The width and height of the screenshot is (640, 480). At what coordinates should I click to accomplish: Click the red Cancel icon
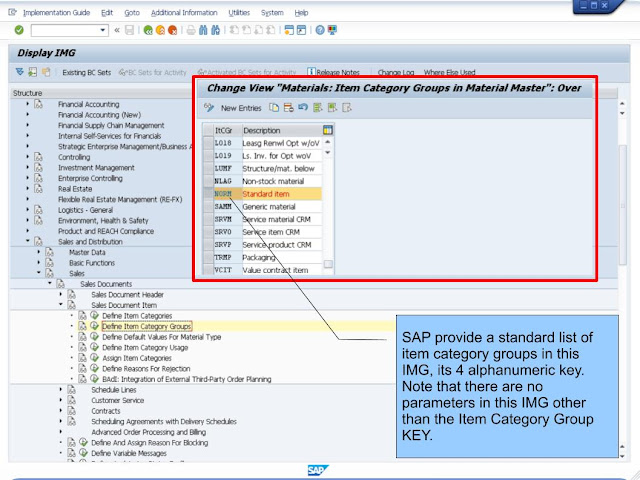pyautogui.click(x=173, y=30)
